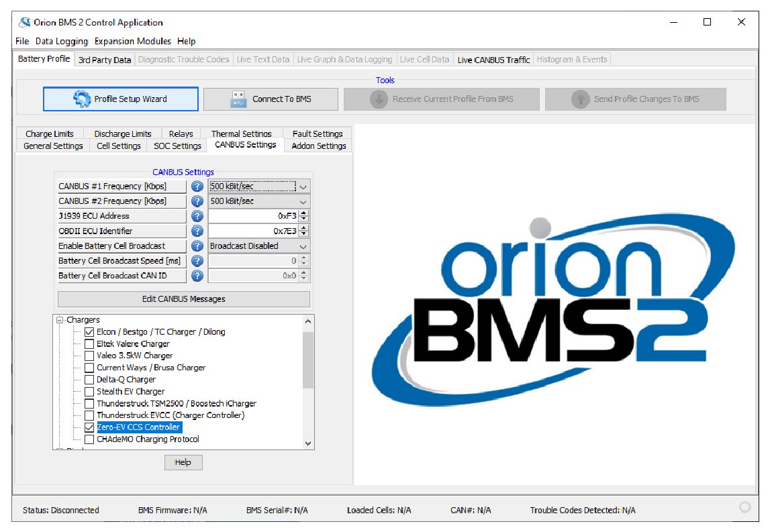Open help for CANBUS #2 Frequency

coord(197,201)
